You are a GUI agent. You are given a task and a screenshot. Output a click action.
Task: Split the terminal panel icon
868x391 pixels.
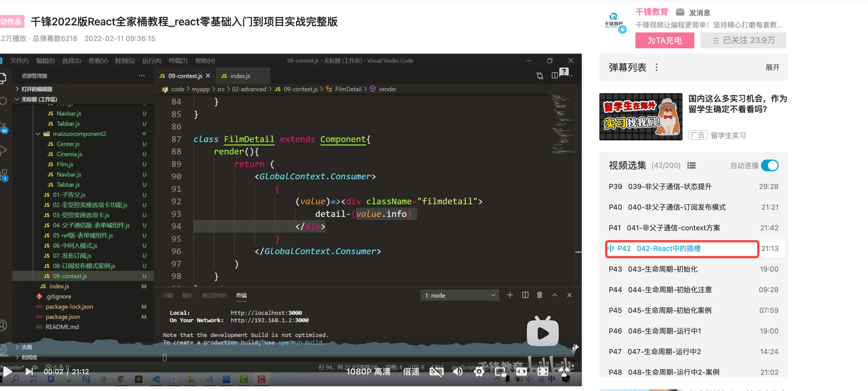[x=525, y=295]
